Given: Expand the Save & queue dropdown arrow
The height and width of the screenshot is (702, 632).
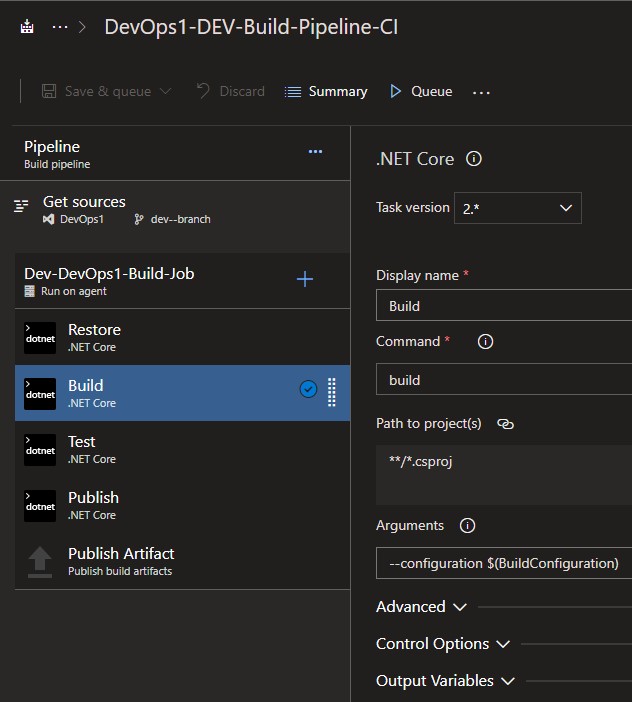Looking at the screenshot, I should [x=165, y=91].
